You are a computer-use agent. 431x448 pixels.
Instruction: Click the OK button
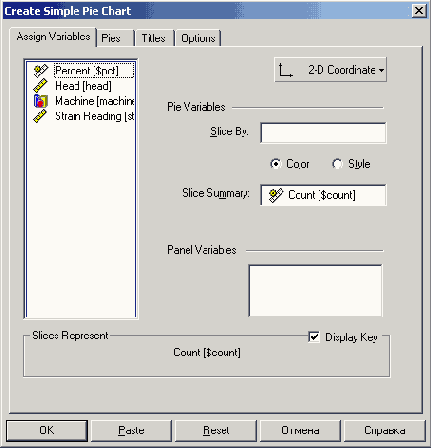(47, 430)
